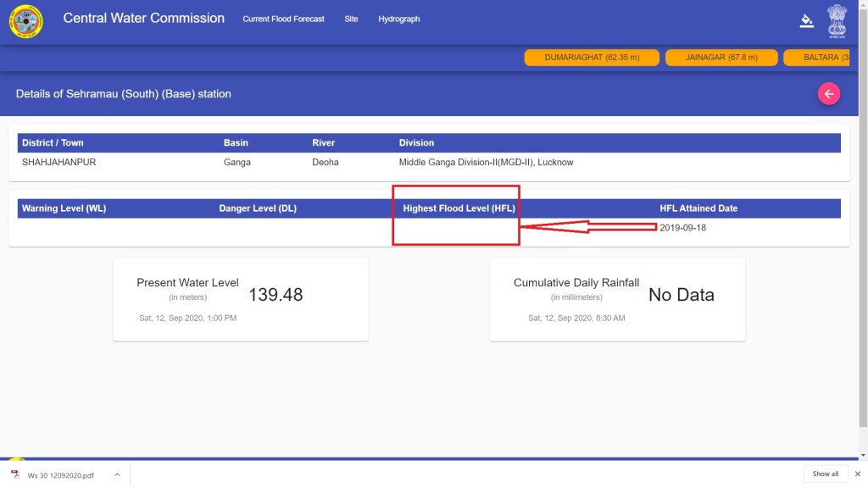The height and width of the screenshot is (488, 868).
Task: Select the JAINAGAR (67.8 m) station chip
Action: (x=721, y=58)
